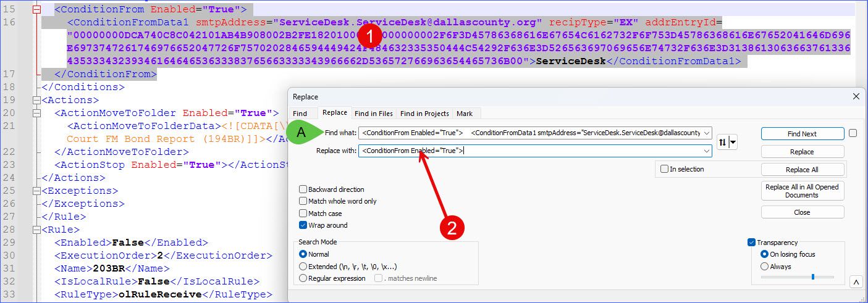
Task: Open the Mark tab
Action: coord(464,114)
